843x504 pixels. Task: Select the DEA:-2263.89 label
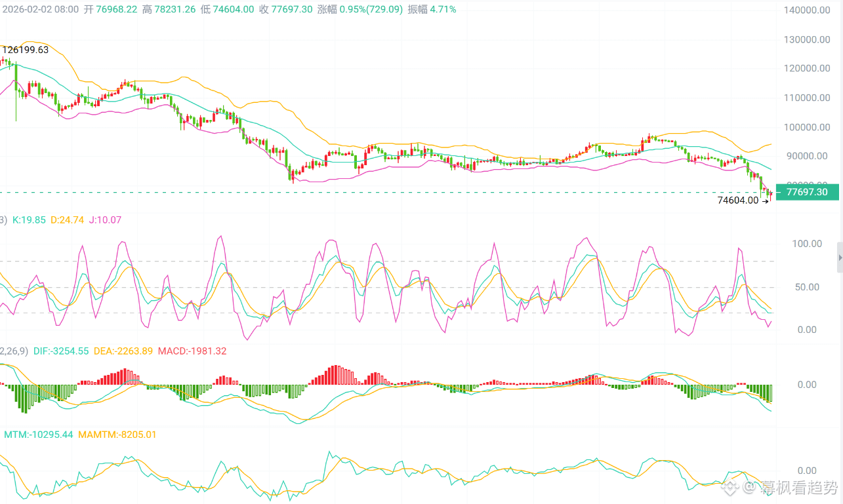(x=123, y=351)
